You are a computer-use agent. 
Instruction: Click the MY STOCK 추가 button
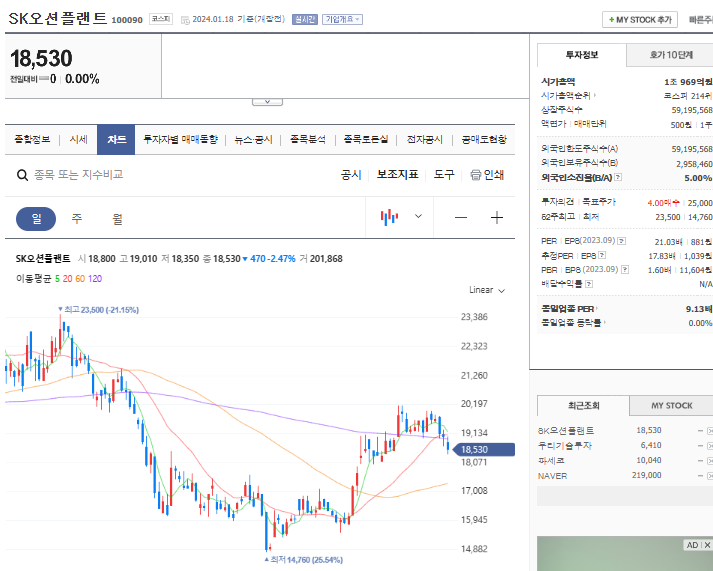click(640, 20)
